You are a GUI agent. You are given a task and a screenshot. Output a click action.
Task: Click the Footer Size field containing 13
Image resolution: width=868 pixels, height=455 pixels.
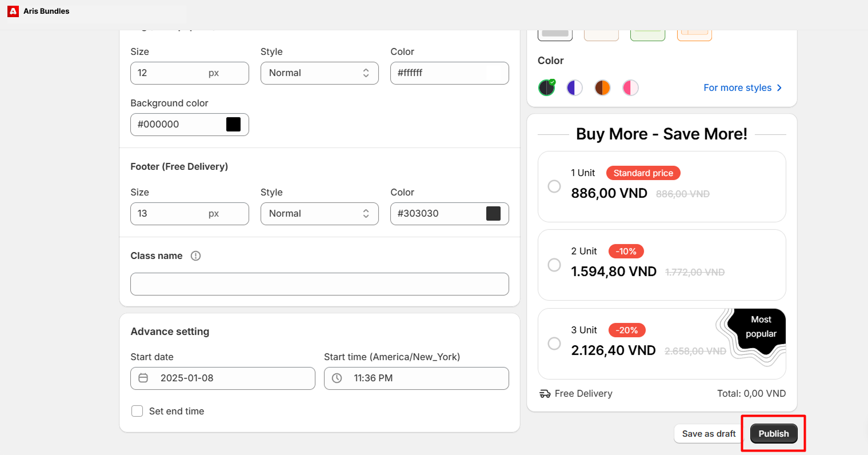coord(190,214)
